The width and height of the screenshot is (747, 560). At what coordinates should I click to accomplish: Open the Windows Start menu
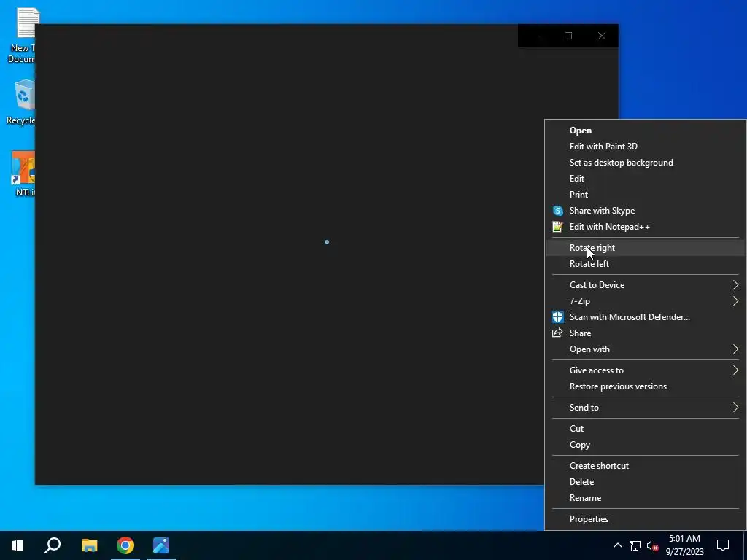click(18, 545)
